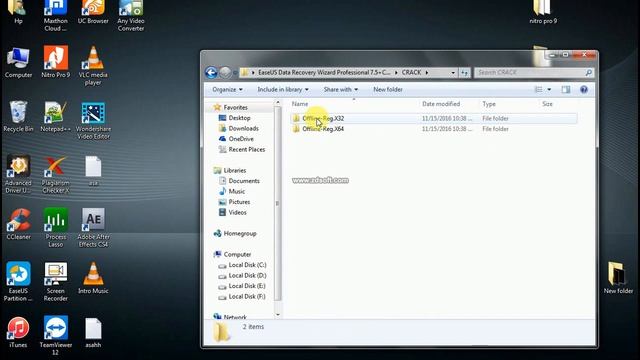Viewport: 640px width, 360px height.
Task: Click the Search CRACK field
Action: (534, 73)
